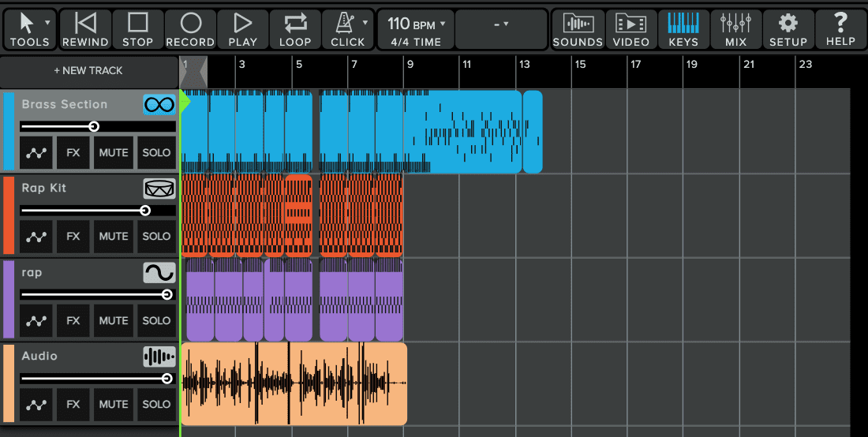Toggle the Loop playback mode
The width and height of the screenshot is (868, 437).
(x=295, y=29)
